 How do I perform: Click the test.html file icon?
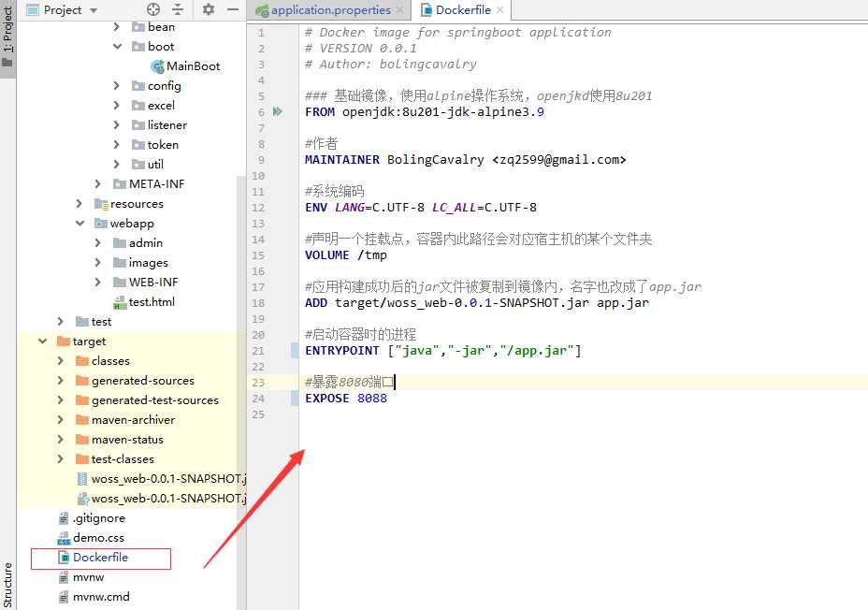pyautogui.click(x=120, y=302)
